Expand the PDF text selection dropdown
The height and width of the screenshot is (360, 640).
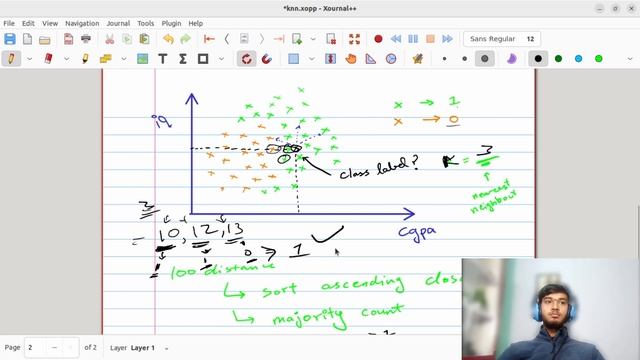[123, 59]
